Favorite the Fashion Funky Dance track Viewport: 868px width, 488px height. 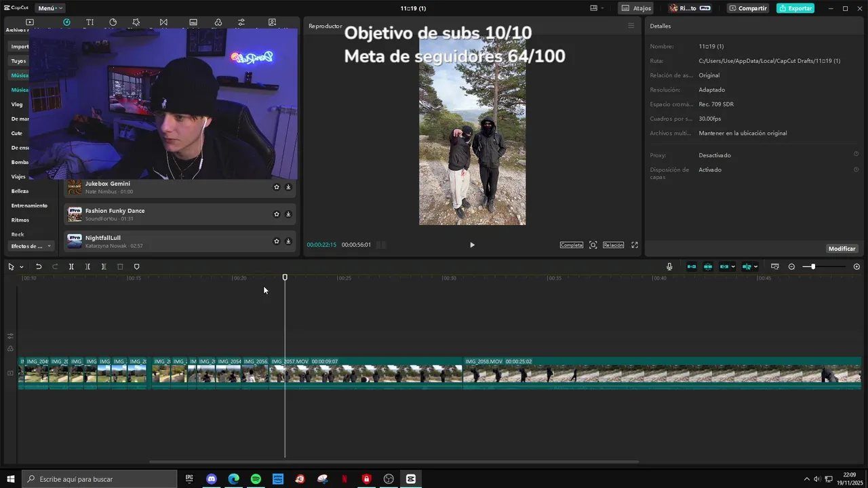tap(277, 214)
